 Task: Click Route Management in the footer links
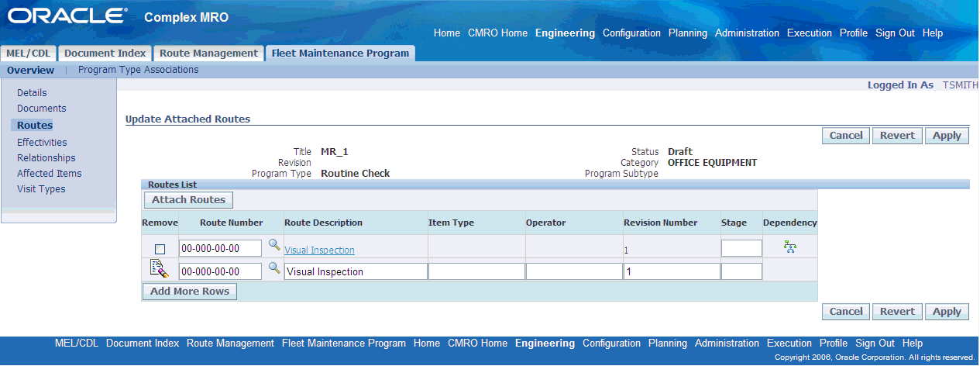(230, 344)
